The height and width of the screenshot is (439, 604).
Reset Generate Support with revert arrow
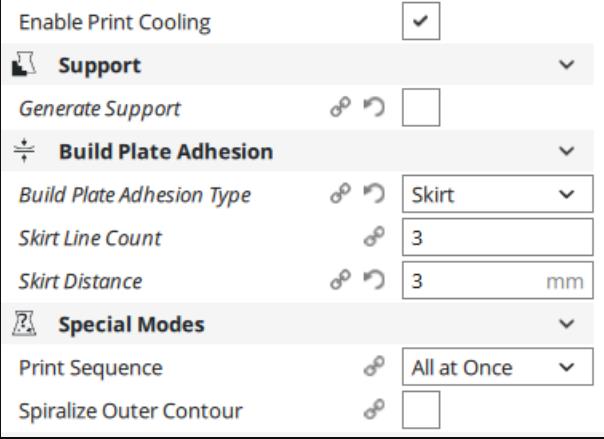(x=374, y=107)
